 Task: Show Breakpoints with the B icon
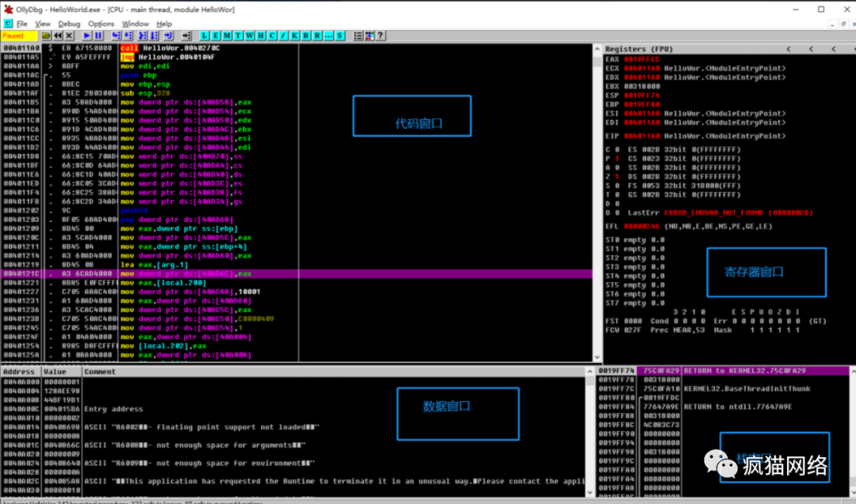pos(306,36)
